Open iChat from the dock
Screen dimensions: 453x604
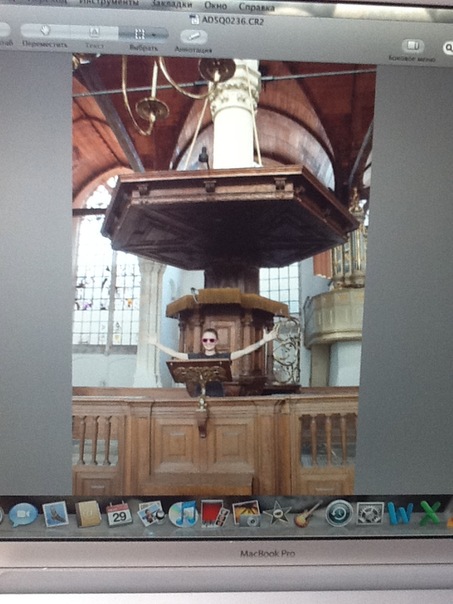(23, 515)
